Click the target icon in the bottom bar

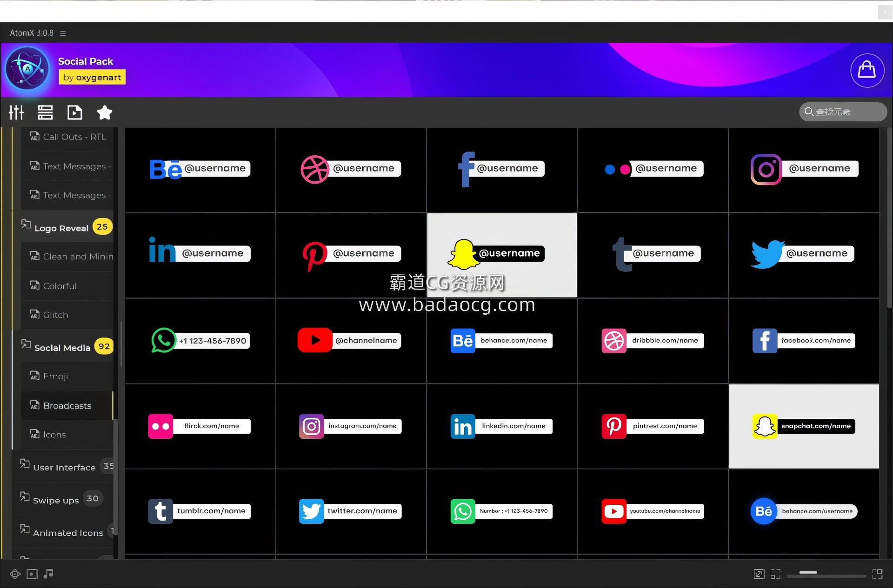15,574
